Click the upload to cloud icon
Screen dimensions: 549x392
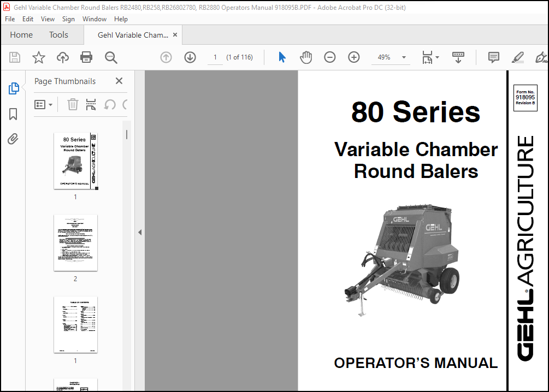(x=63, y=57)
